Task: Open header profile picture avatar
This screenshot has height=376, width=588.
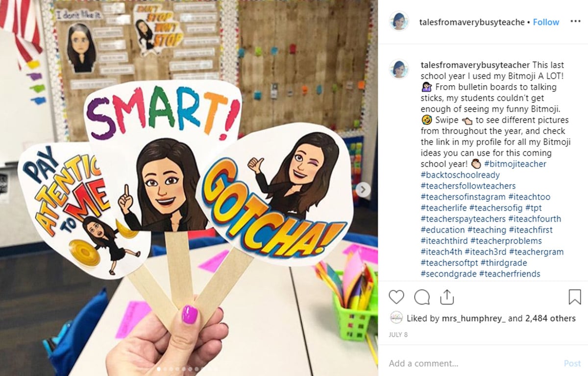Action: (399, 22)
